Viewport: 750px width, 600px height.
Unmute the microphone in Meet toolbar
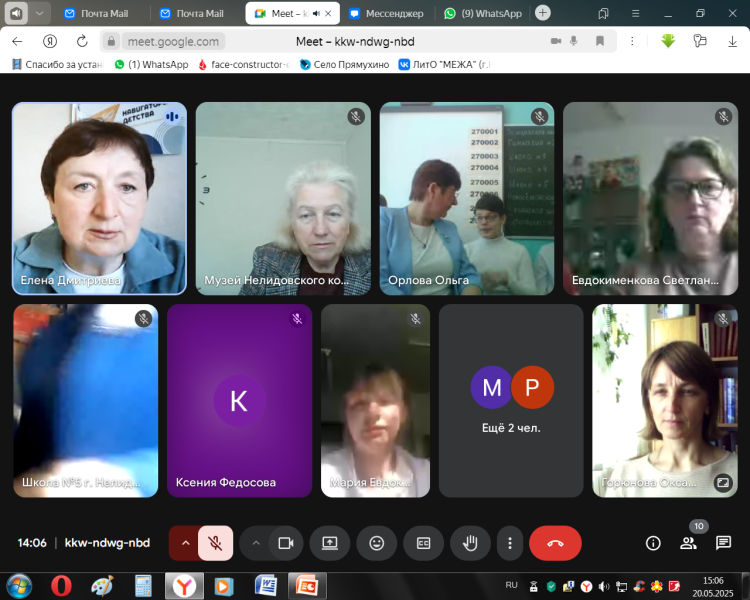[215, 543]
